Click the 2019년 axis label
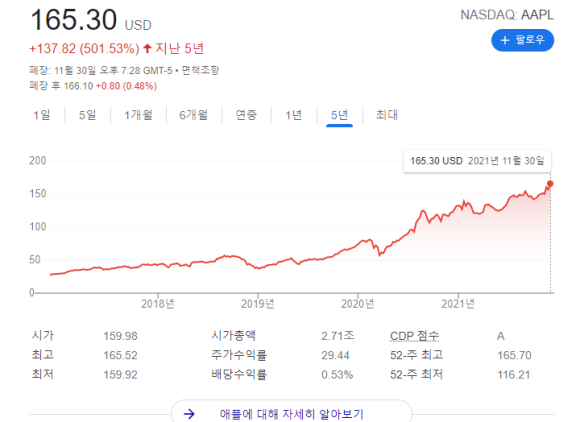Screen dimensions: 580x422 pos(257,304)
